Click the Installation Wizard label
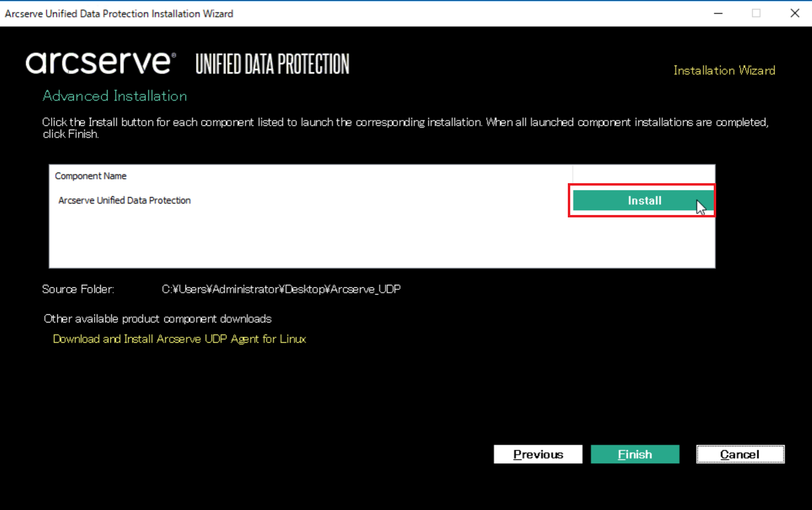Viewport: 812px width, 510px height. coord(724,70)
